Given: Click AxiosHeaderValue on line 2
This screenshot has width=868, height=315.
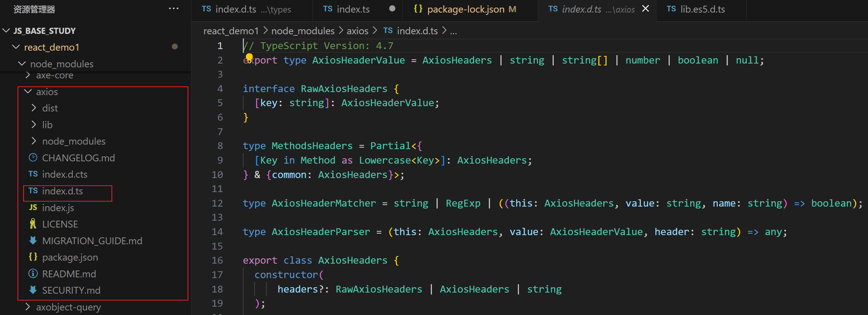Looking at the screenshot, I should (x=358, y=60).
